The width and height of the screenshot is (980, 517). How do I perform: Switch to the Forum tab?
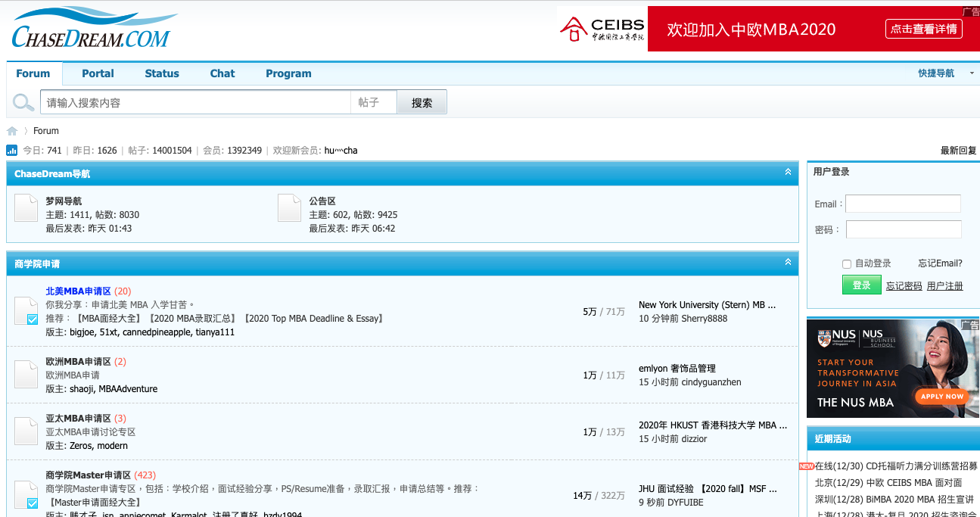(x=33, y=73)
